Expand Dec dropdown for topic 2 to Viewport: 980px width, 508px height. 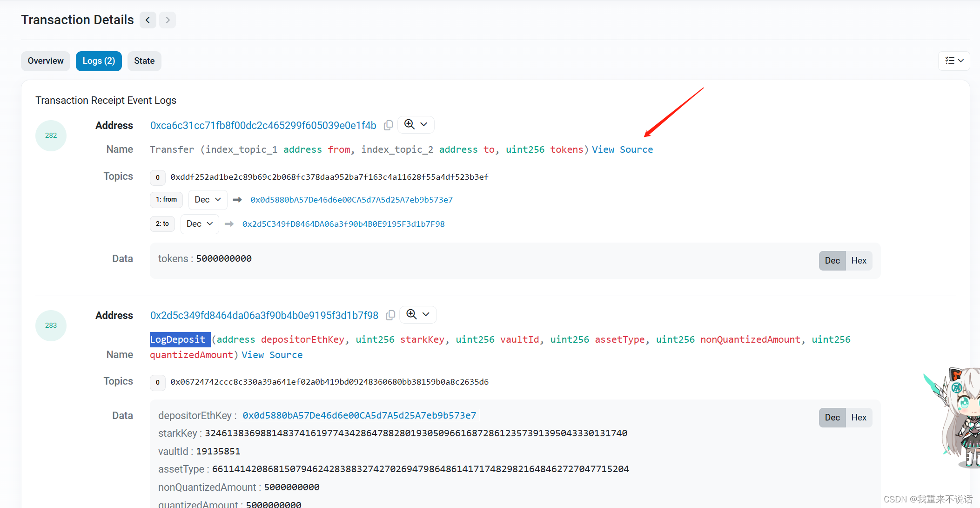point(200,224)
